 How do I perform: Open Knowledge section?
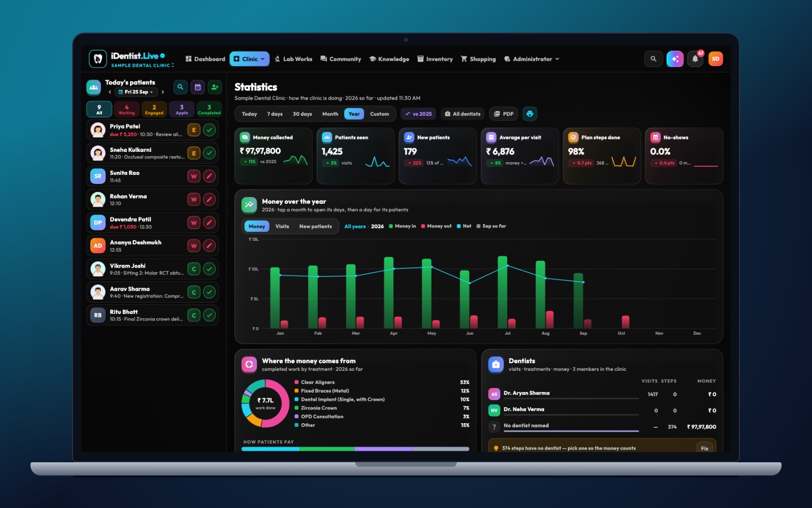point(389,59)
